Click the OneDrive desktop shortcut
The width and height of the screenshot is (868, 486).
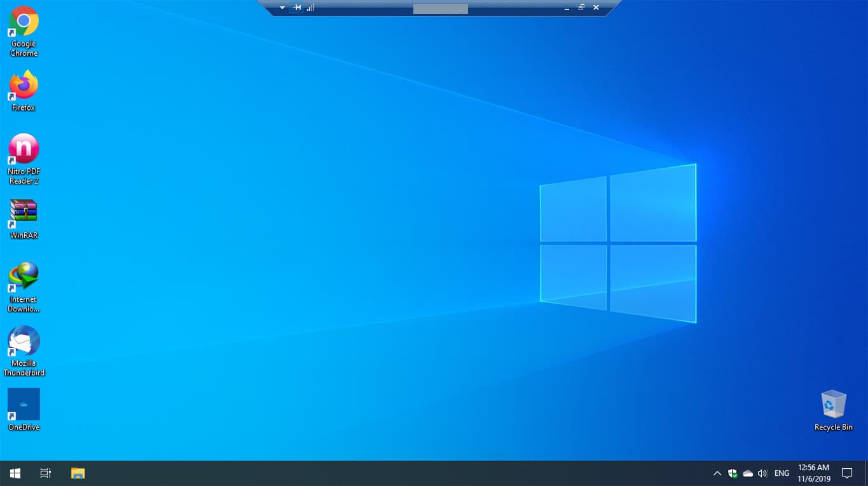[x=24, y=410]
